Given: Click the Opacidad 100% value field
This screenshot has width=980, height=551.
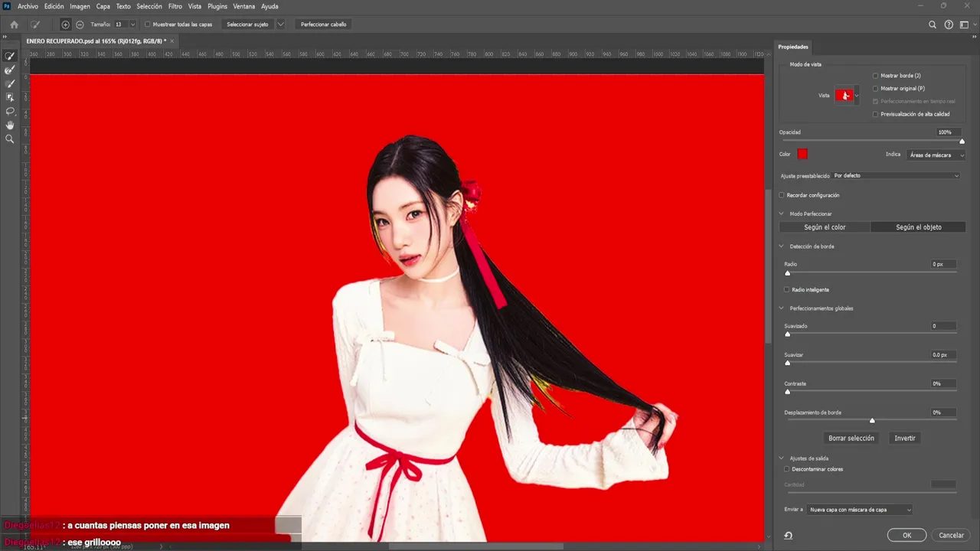Looking at the screenshot, I should tap(949, 132).
